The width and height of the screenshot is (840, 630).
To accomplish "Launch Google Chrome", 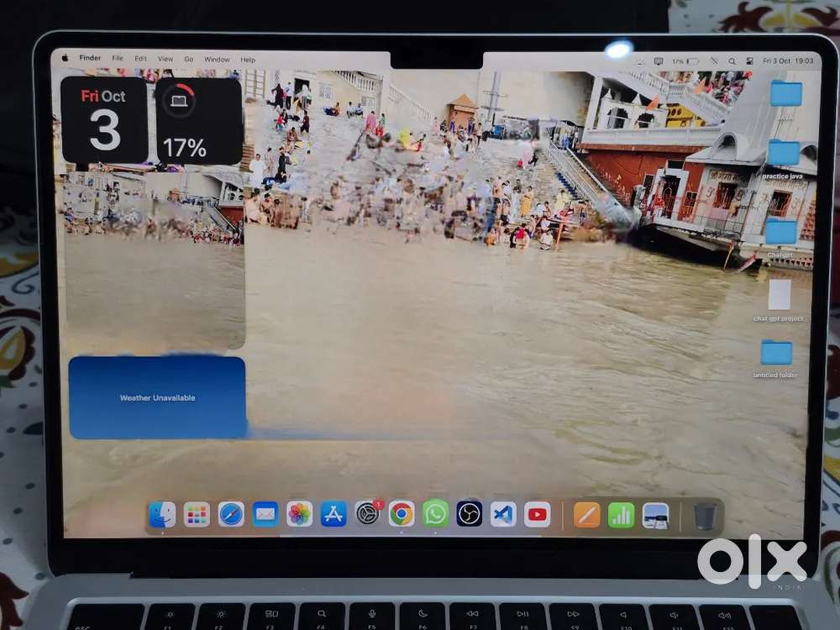I will coord(402,514).
